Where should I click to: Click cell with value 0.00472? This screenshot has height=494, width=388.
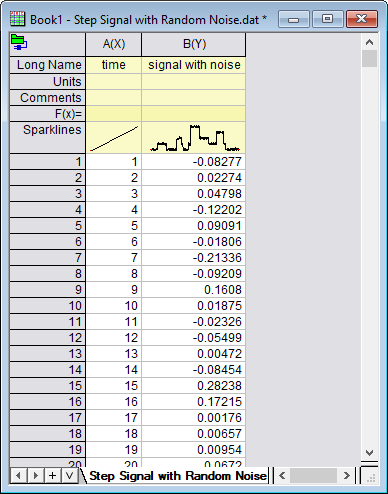[x=194, y=354]
